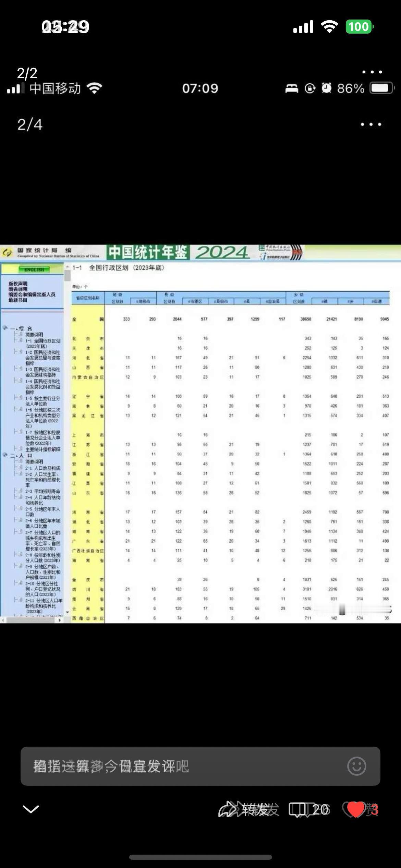Open the more options menu beside 2/2
Screen dimensions: 401x868
[372, 72]
